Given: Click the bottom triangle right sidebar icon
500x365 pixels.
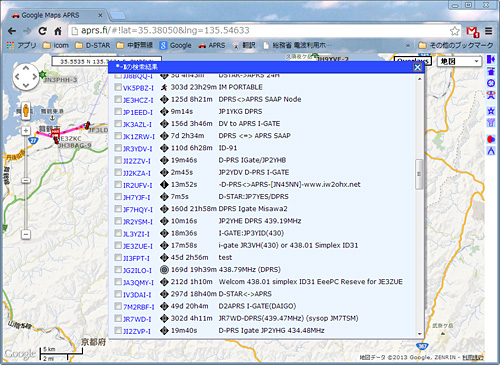Looking at the screenshot, I should tap(491, 151).
